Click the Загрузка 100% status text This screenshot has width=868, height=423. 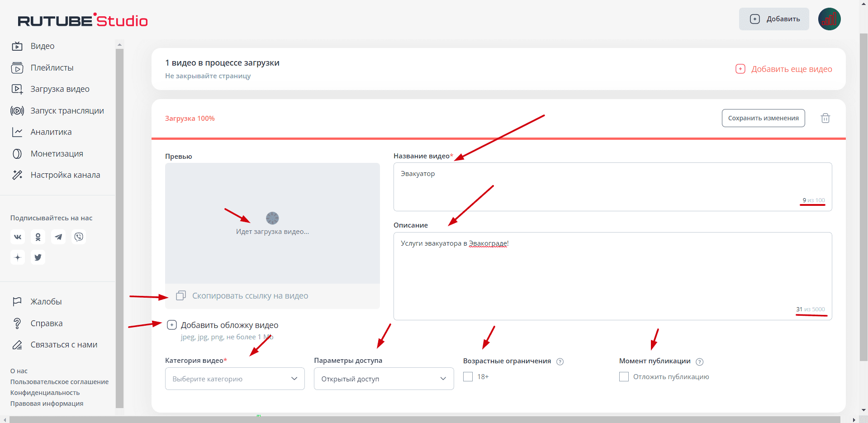click(x=190, y=119)
